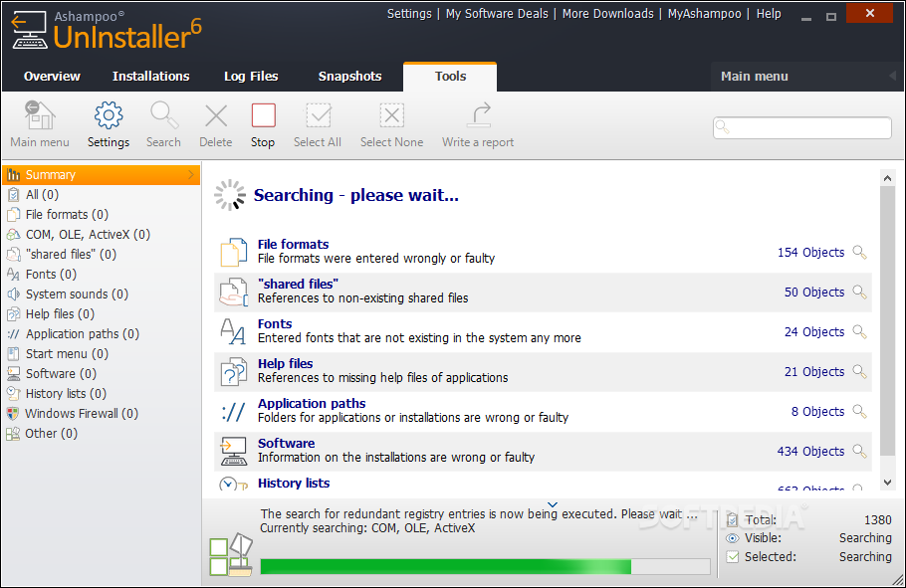Click the Fonts category icon in summary

point(233,332)
